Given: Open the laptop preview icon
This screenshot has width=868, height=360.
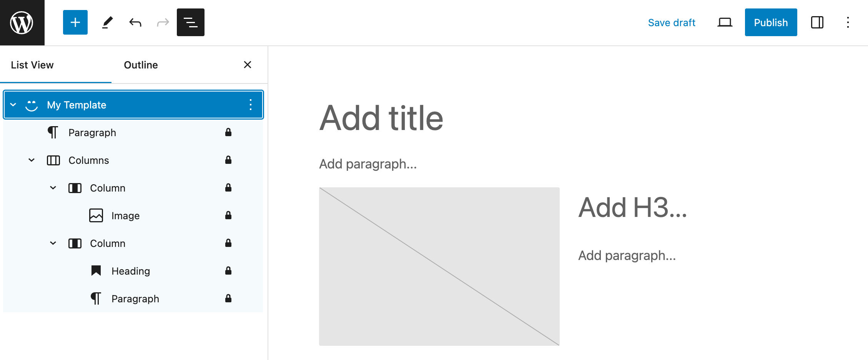Looking at the screenshot, I should pyautogui.click(x=725, y=22).
